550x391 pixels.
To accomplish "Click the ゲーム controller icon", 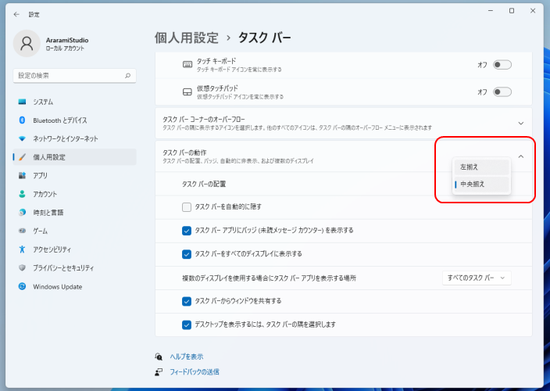I will (22, 231).
